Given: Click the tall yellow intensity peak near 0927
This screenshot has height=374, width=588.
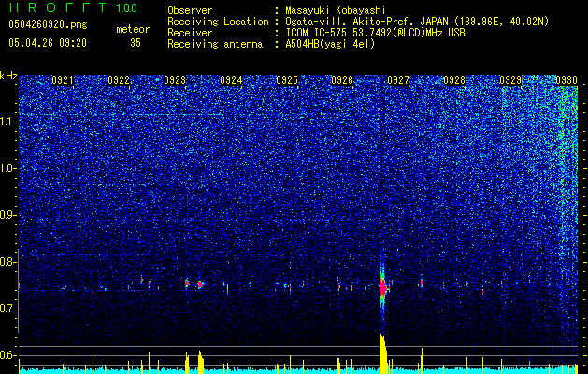Looking at the screenshot, I should 383,353.
